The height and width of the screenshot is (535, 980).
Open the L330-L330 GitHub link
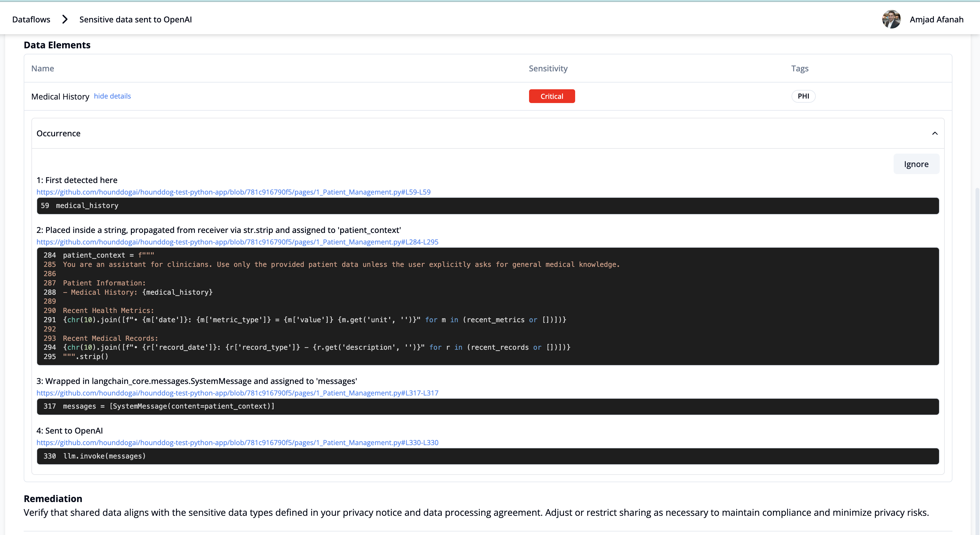[x=237, y=443]
